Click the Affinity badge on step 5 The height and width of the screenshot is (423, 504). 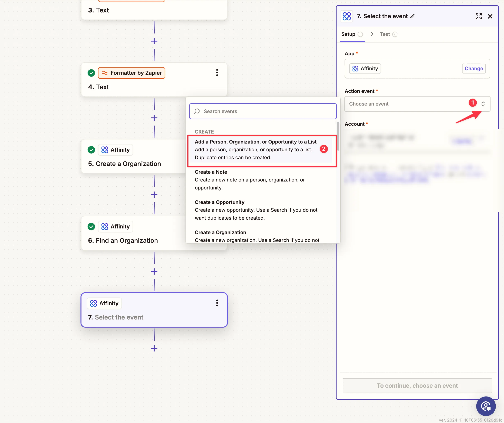coord(115,150)
